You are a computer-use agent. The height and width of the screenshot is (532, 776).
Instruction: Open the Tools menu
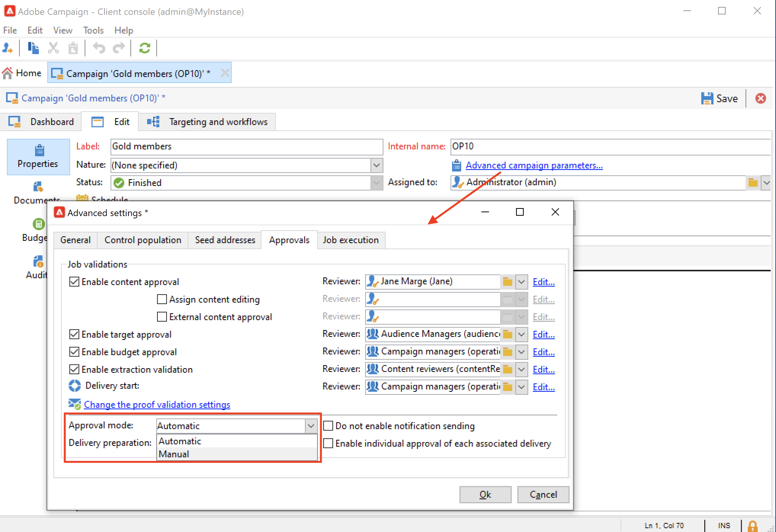(x=93, y=30)
